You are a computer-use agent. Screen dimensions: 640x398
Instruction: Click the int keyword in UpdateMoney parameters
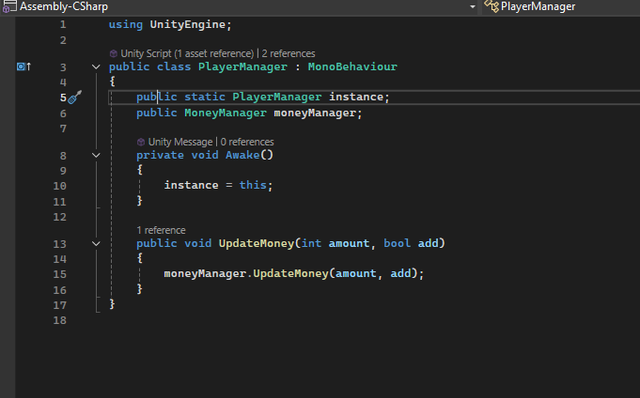point(311,243)
